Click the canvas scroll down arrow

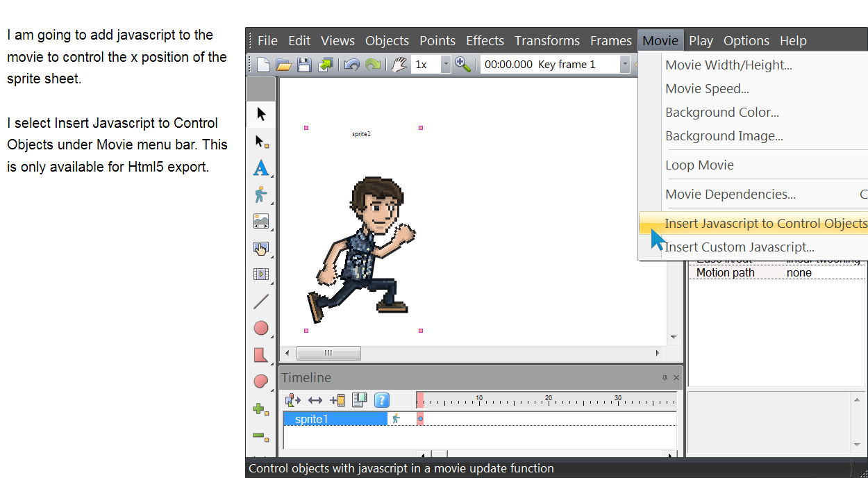[x=674, y=338]
